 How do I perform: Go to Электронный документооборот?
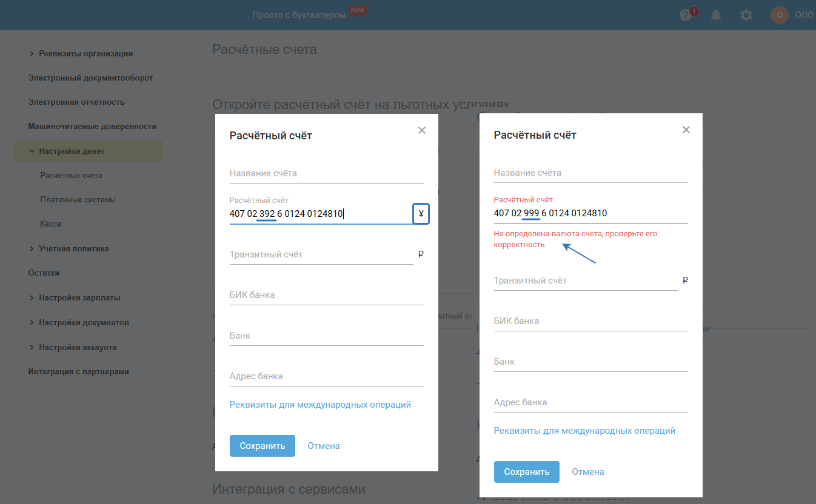click(x=90, y=78)
